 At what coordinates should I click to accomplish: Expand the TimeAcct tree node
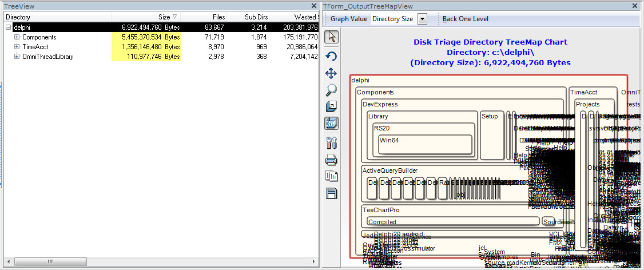click(x=17, y=47)
